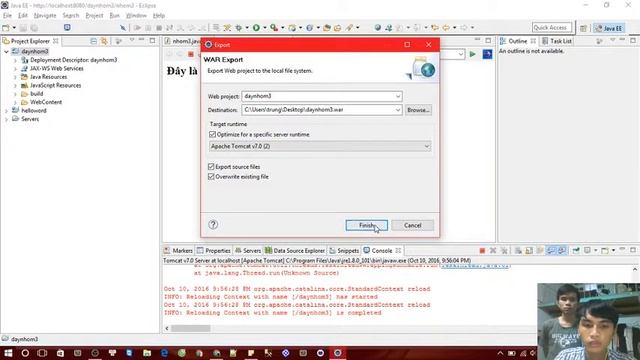Expand Deployment Descriptor: daynhom3 node
This screenshot has width=640, height=360.
tap(15, 60)
